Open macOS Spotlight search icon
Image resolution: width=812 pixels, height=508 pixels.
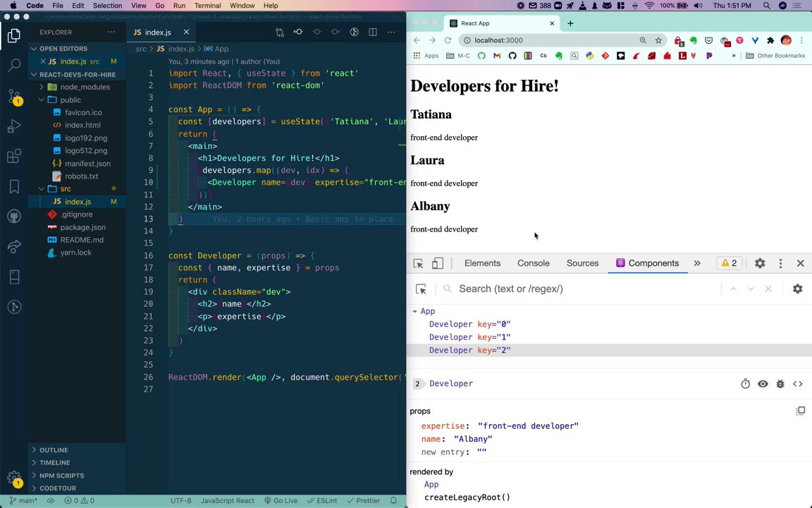click(x=766, y=6)
